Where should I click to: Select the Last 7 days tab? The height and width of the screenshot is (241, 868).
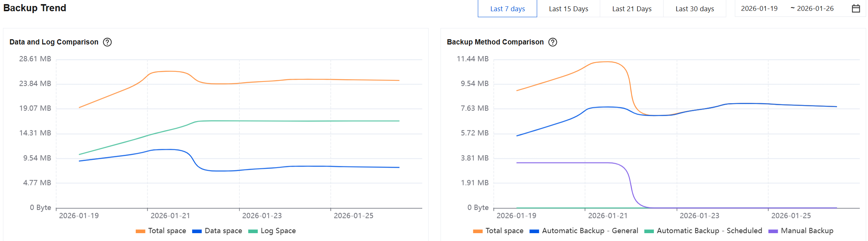pos(507,9)
